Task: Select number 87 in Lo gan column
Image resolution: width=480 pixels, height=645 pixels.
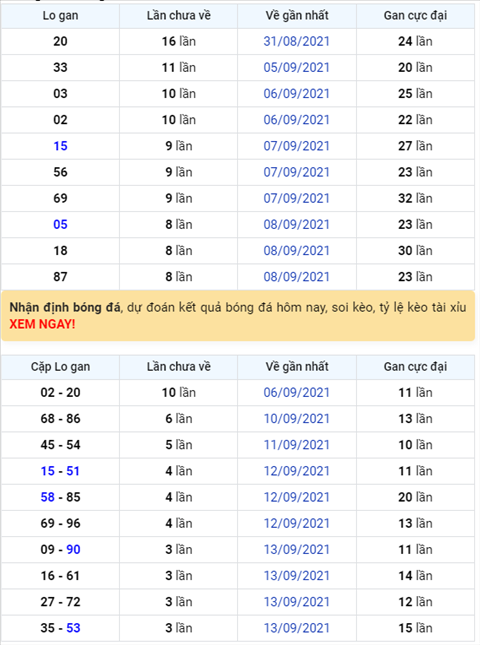Action: 60,277
